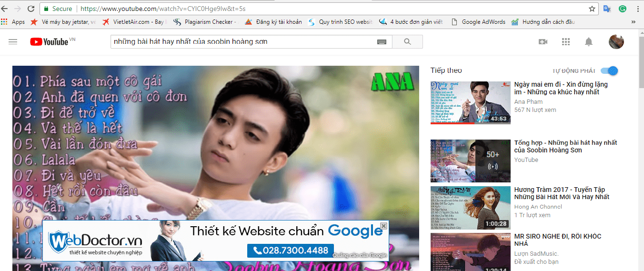Expand hidden bookmarks with the chevron

[x=634, y=22]
